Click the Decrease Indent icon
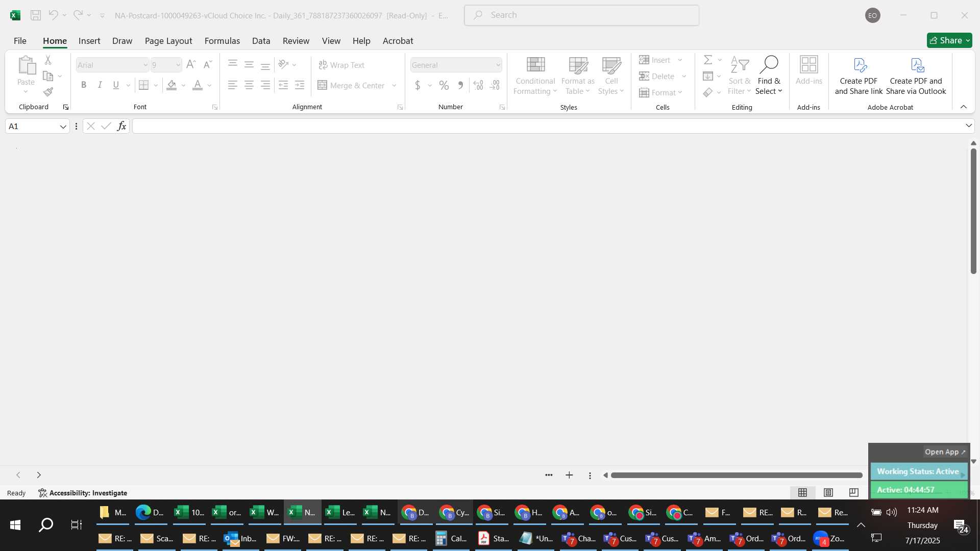 (283, 85)
